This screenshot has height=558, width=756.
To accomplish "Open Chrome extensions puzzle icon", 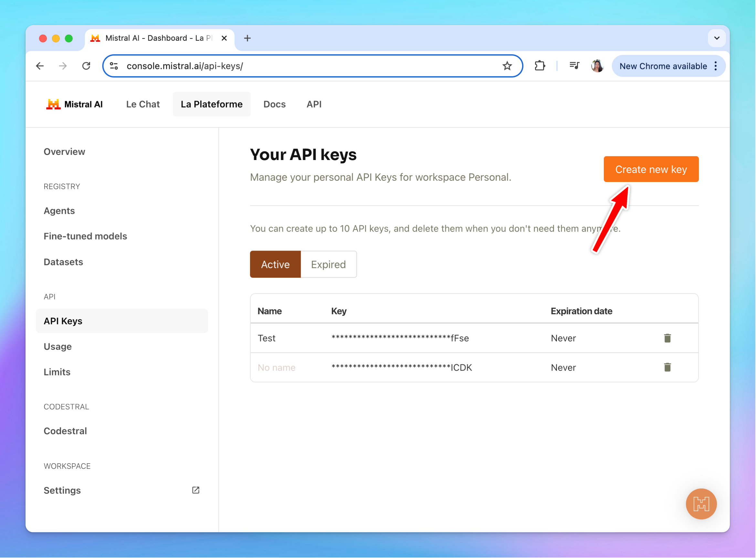I will (x=539, y=66).
